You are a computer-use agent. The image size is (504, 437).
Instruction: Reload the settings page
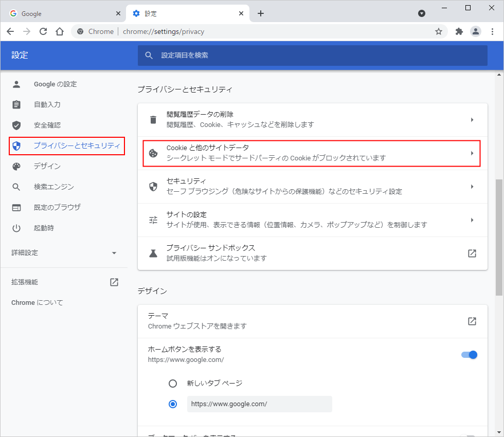(x=43, y=31)
